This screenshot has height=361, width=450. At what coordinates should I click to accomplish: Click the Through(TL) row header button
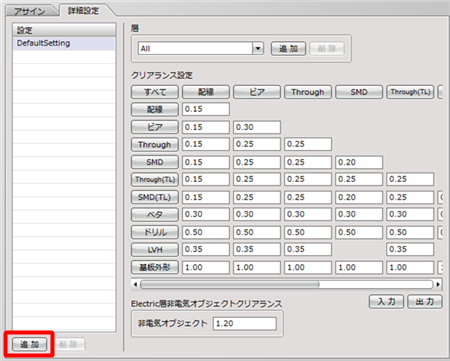point(155,179)
